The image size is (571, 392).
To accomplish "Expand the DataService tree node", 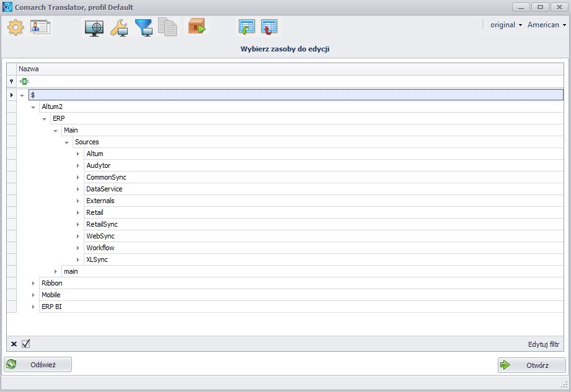I will coord(78,189).
